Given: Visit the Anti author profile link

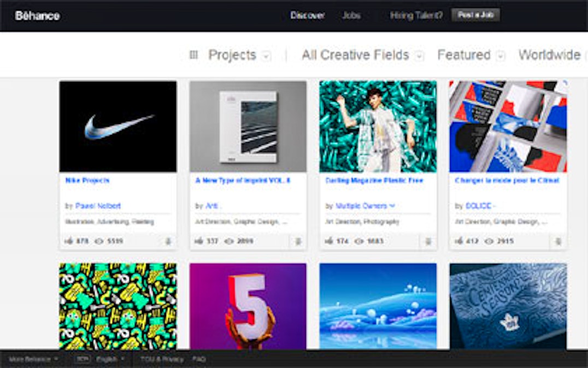Looking at the screenshot, I should pyautogui.click(x=212, y=206).
